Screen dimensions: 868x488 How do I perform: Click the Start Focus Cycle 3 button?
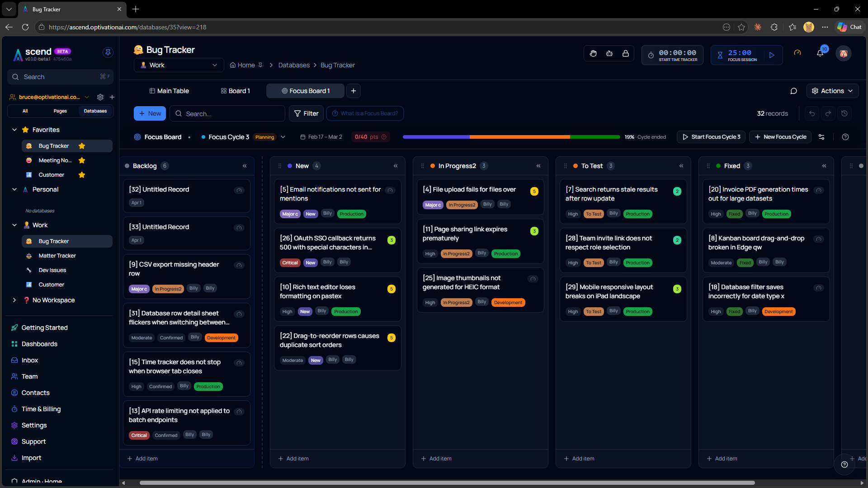click(x=712, y=137)
